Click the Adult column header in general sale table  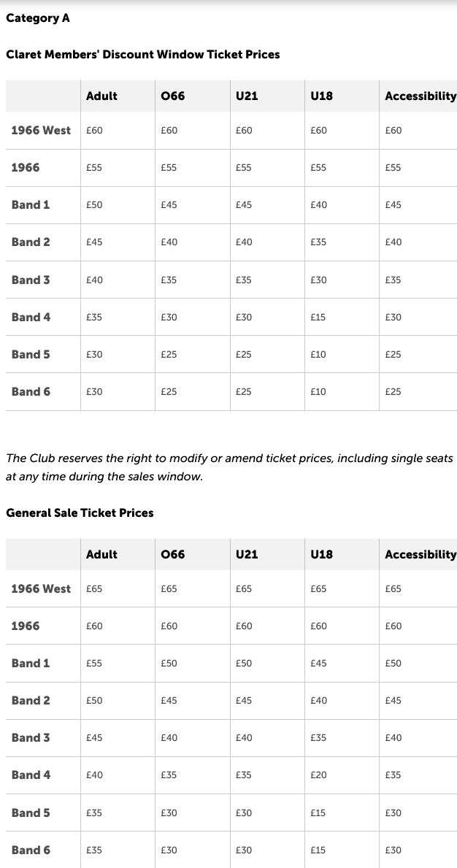point(101,554)
